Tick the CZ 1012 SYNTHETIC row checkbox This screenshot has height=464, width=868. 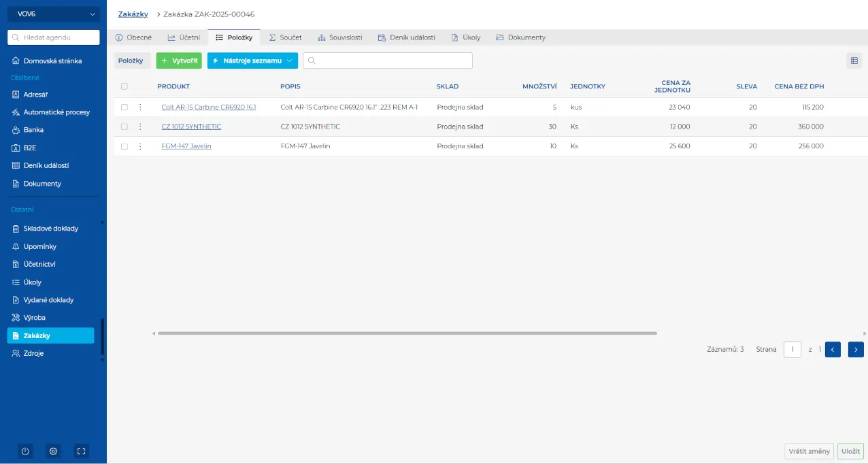tap(124, 127)
